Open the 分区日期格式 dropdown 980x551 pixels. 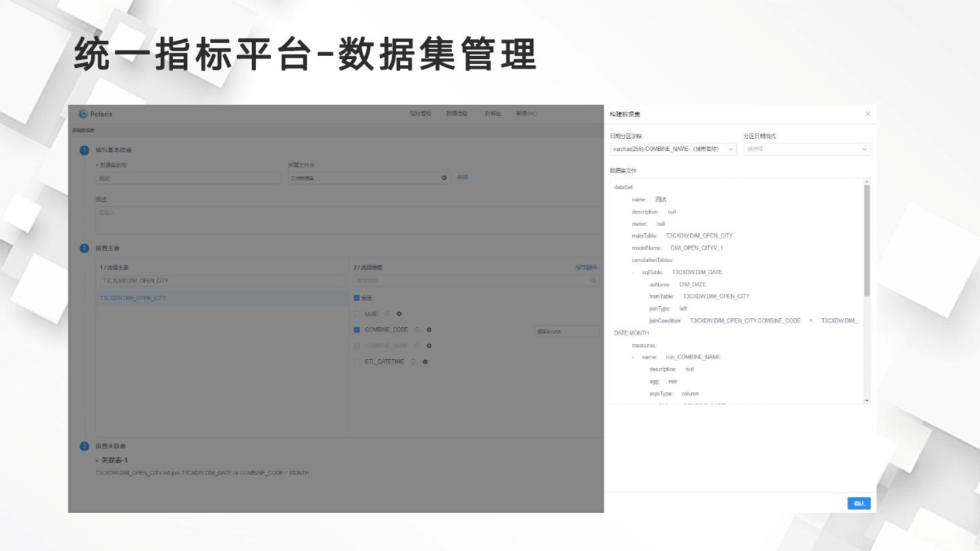coord(806,149)
